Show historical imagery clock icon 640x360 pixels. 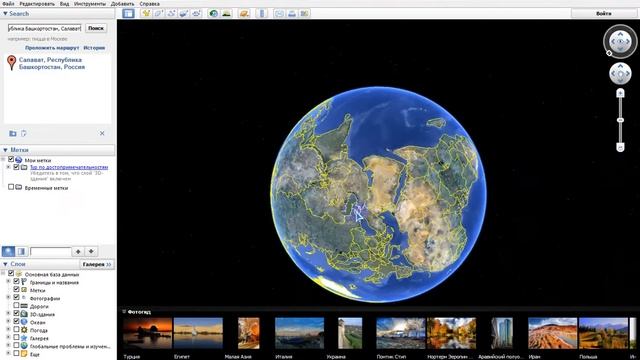213,13
